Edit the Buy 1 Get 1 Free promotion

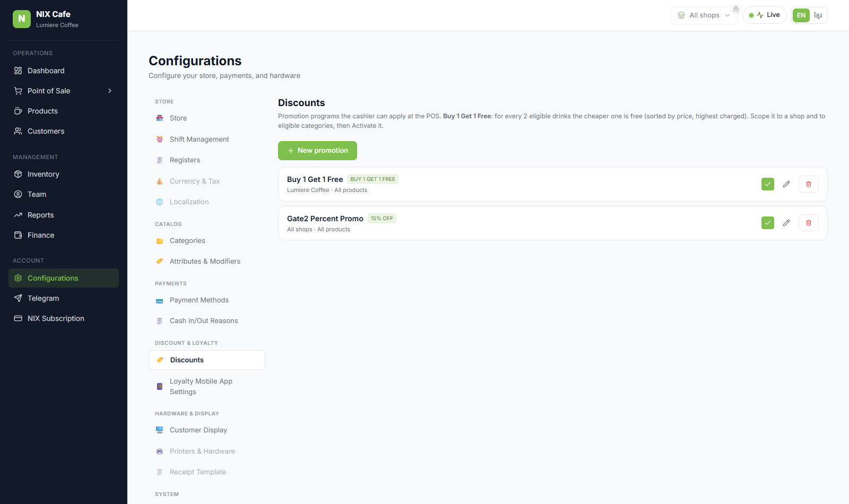[x=786, y=184]
